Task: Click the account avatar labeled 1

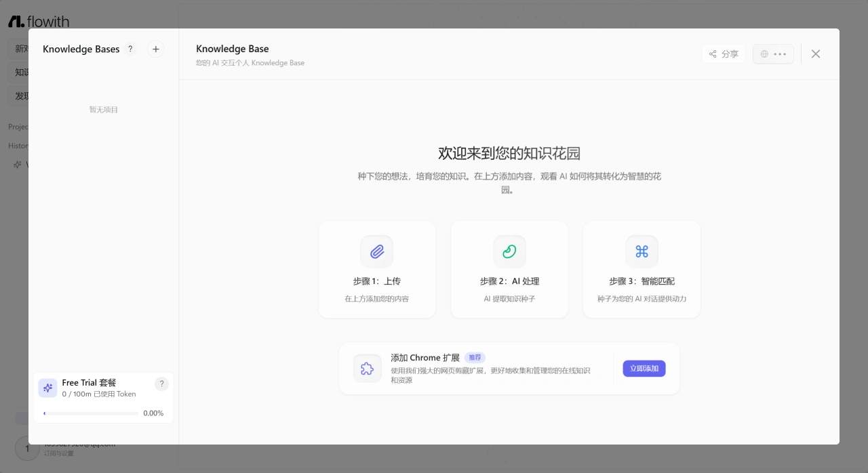Action: click(27, 449)
